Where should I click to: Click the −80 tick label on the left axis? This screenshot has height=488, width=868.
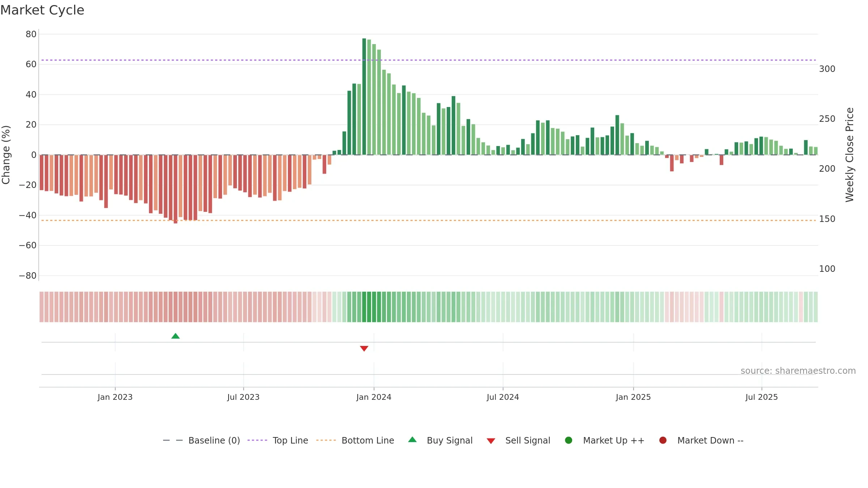click(x=28, y=276)
